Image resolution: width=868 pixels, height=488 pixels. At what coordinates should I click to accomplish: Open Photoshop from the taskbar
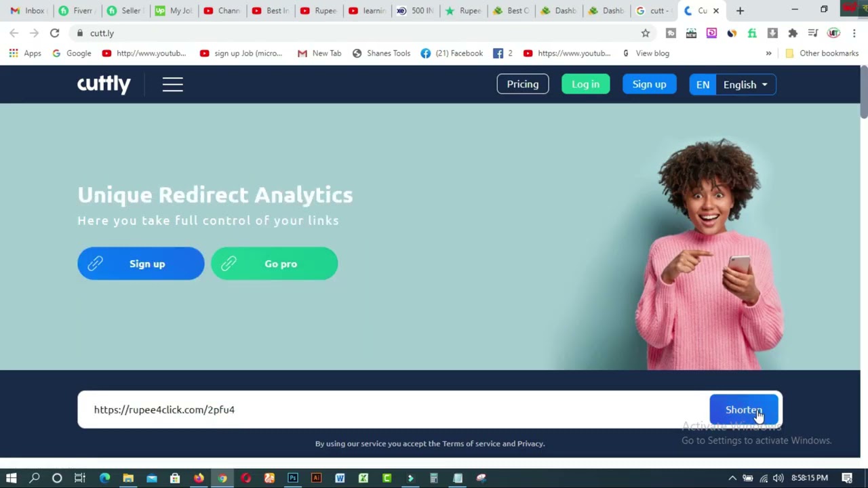pyautogui.click(x=293, y=478)
